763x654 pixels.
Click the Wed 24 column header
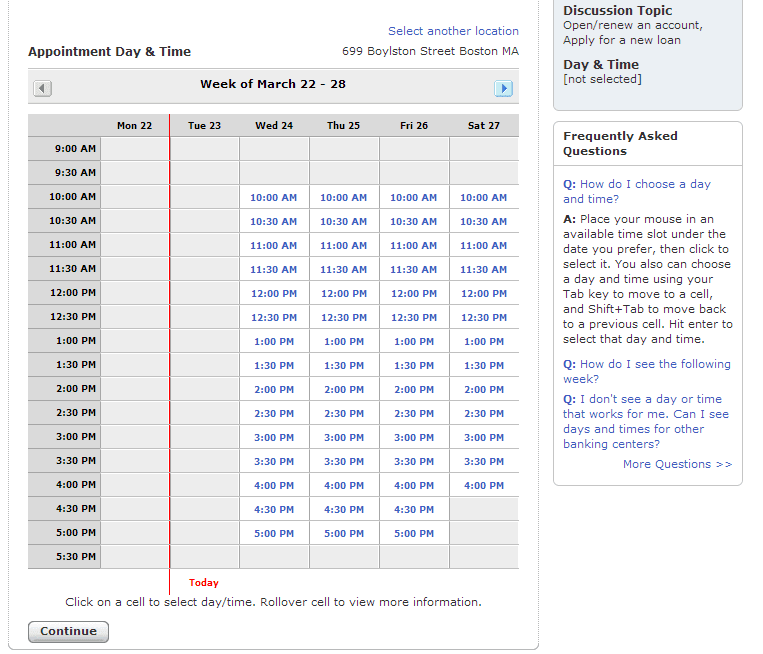pyautogui.click(x=274, y=126)
